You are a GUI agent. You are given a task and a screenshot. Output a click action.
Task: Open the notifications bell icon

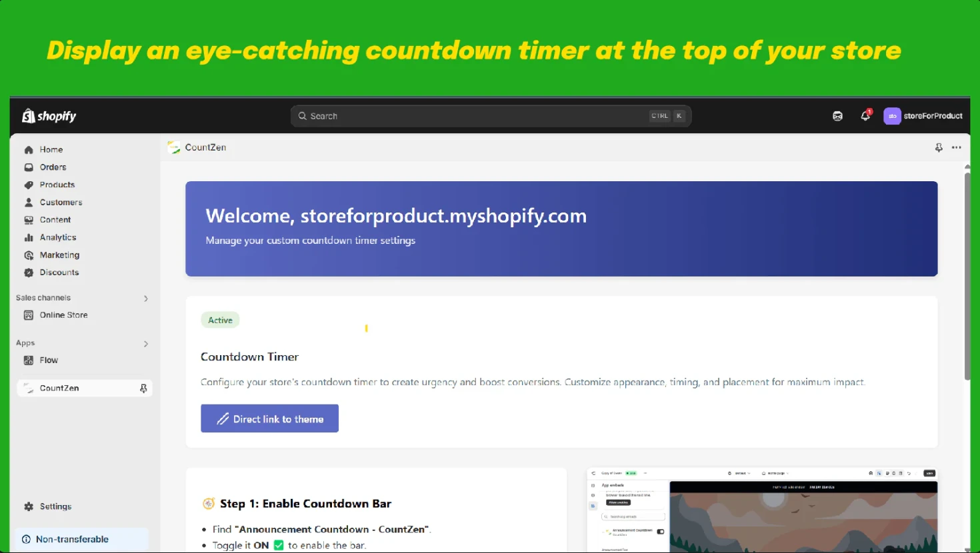click(865, 115)
